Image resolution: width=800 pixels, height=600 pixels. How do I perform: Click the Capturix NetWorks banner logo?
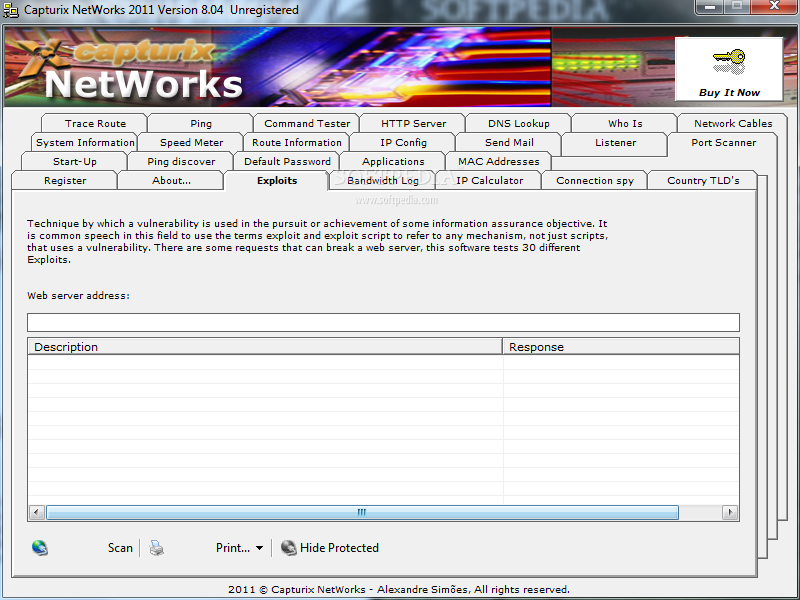(130, 69)
